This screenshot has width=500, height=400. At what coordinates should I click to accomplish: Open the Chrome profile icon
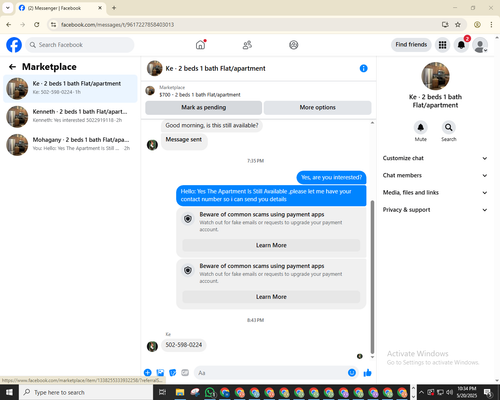coord(477,24)
